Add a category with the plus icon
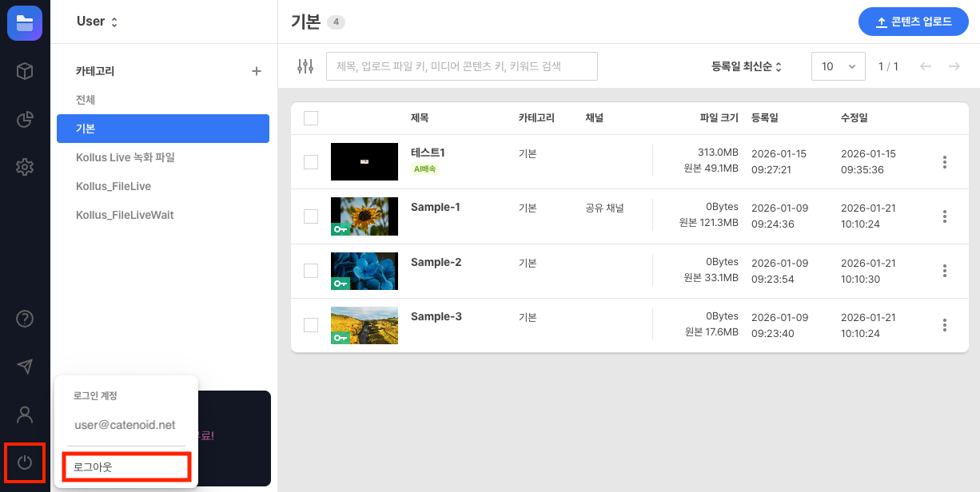The width and height of the screenshot is (980, 492). 257,71
